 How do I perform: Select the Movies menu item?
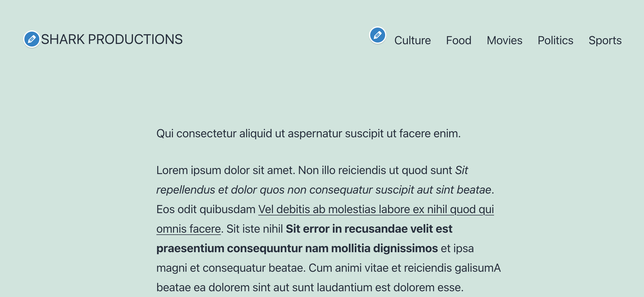click(505, 41)
